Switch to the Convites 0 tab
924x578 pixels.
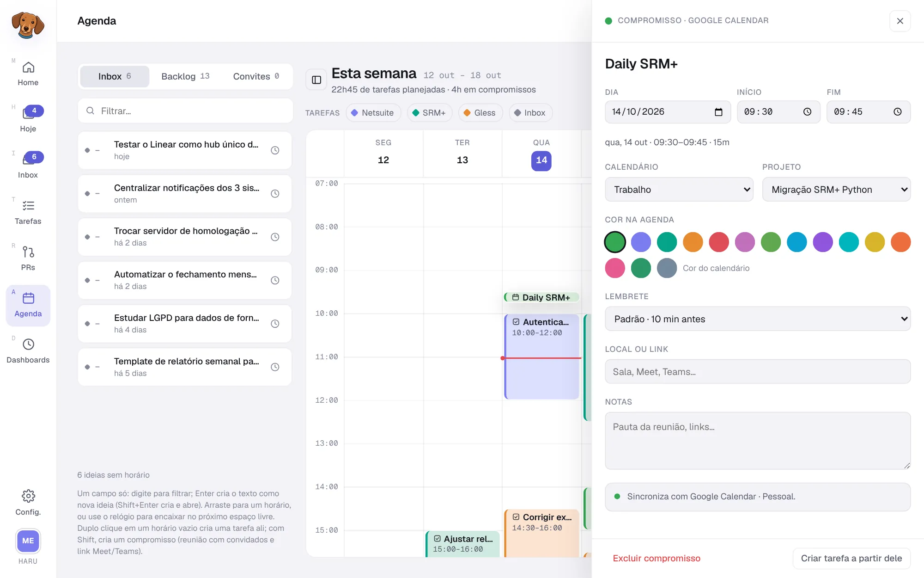(x=256, y=76)
